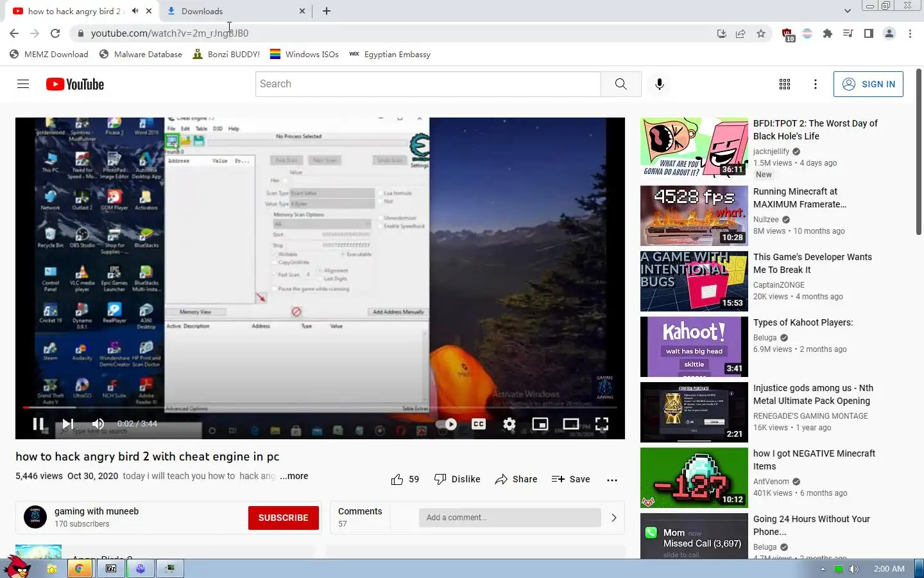Open the Windows ISOs bookmark

(304, 55)
